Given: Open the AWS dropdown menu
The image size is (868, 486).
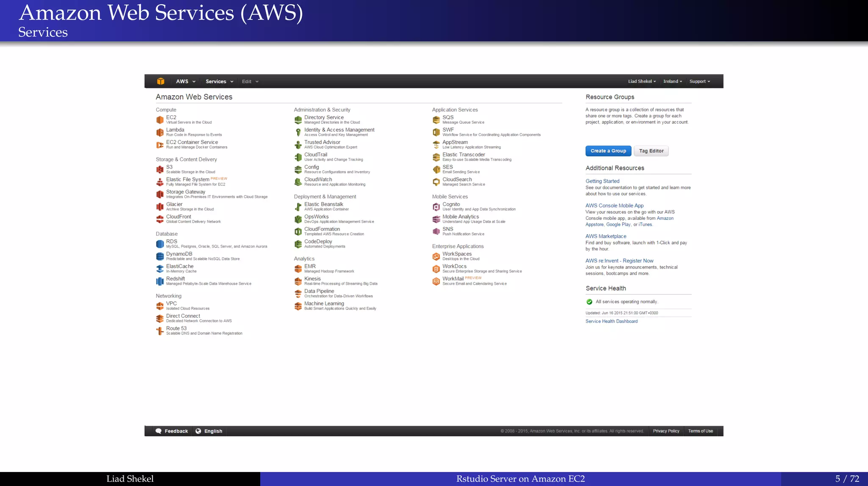Looking at the screenshot, I should [186, 81].
